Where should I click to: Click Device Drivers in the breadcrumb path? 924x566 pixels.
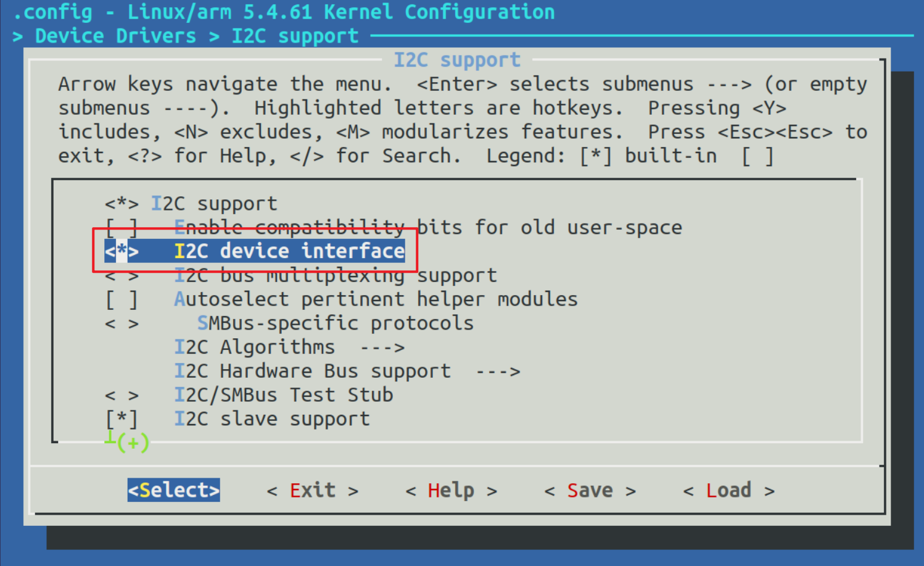[x=115, y=36]
